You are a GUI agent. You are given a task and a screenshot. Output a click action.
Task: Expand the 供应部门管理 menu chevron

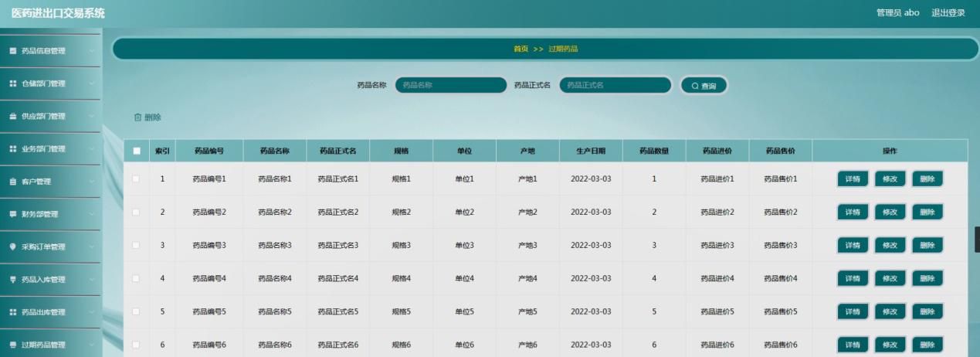(x=91, y=116)
